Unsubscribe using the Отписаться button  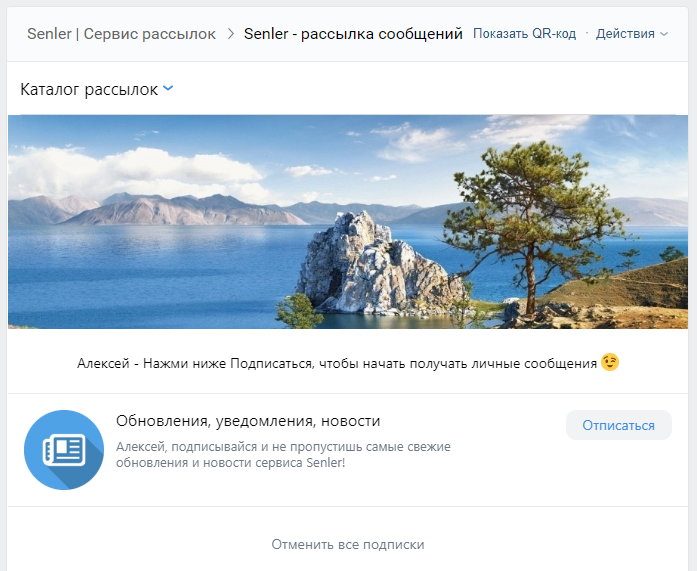(618, 425)
